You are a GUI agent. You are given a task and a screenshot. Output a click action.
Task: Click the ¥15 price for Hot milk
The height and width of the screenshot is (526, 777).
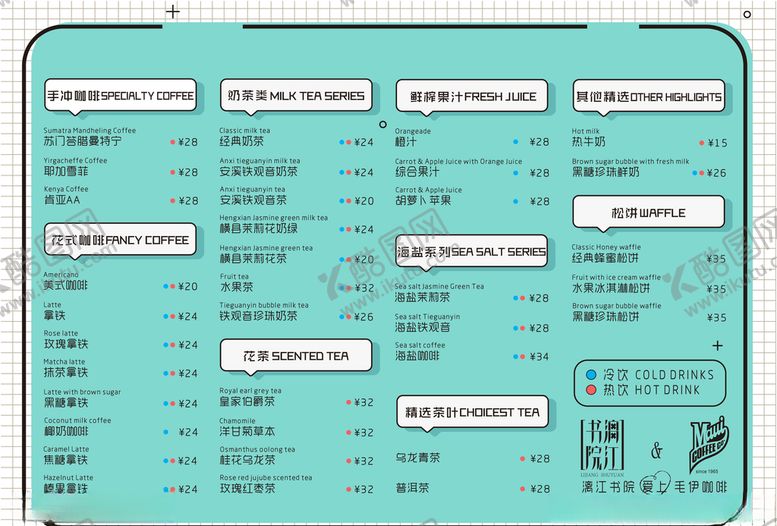717,143
